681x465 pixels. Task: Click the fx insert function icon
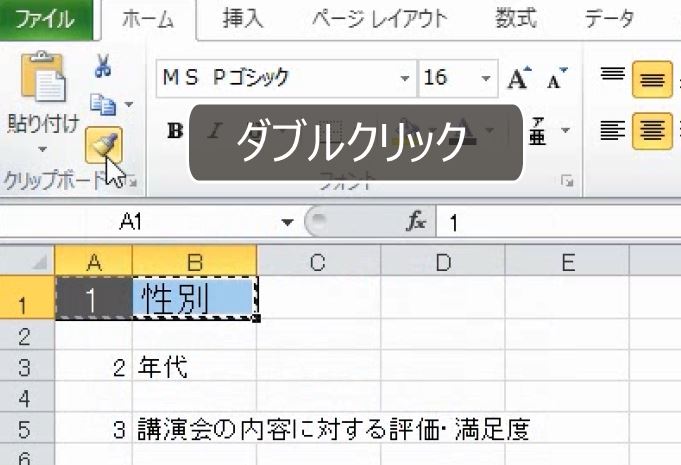click(416, 222)
